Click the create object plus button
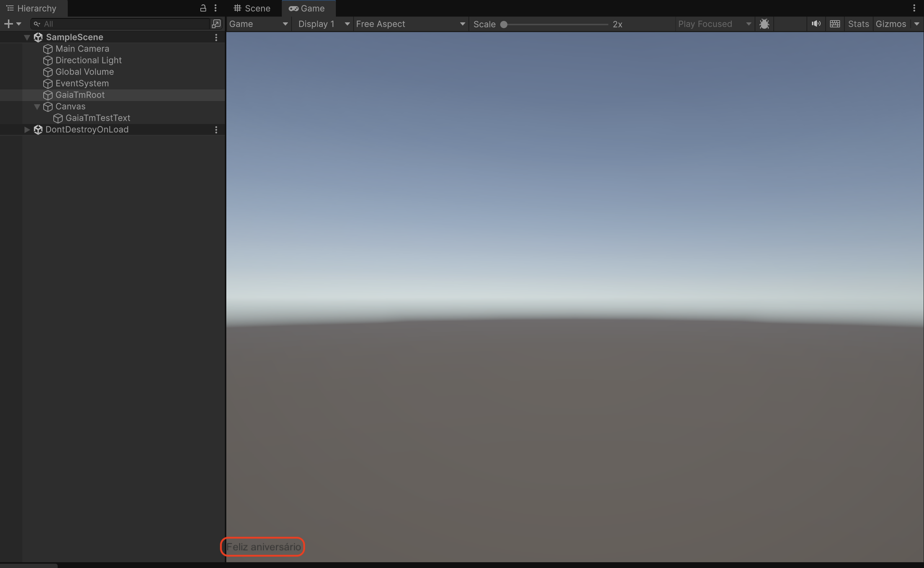Screen dimensions: 924x568 tap(8, 24)
